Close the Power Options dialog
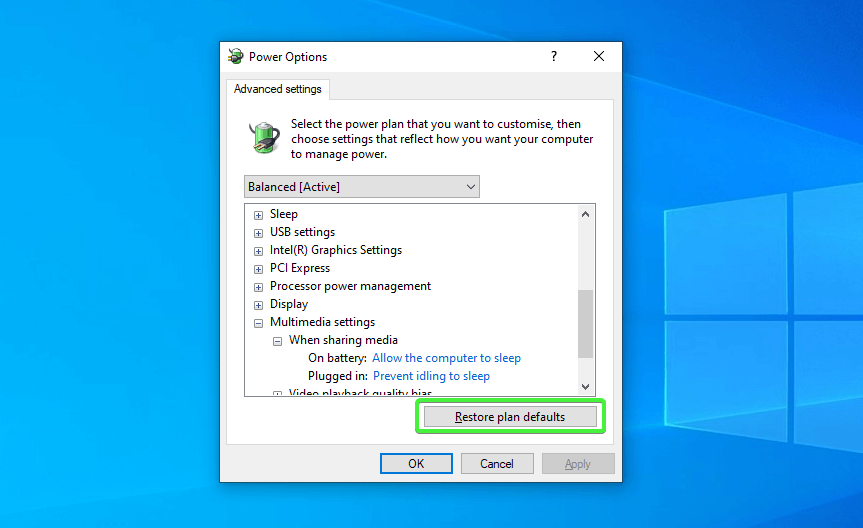Screen dimensions: 863x528 (x=599, y=56)
